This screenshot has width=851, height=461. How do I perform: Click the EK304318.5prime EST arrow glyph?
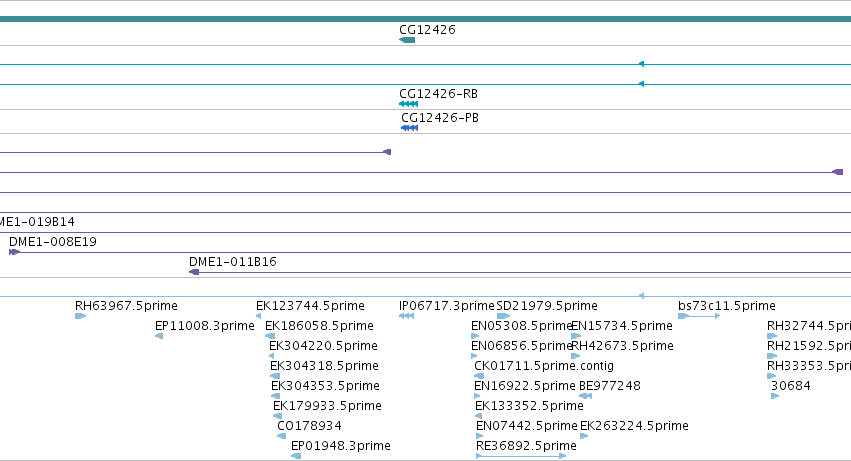click(x=275, y=376)
